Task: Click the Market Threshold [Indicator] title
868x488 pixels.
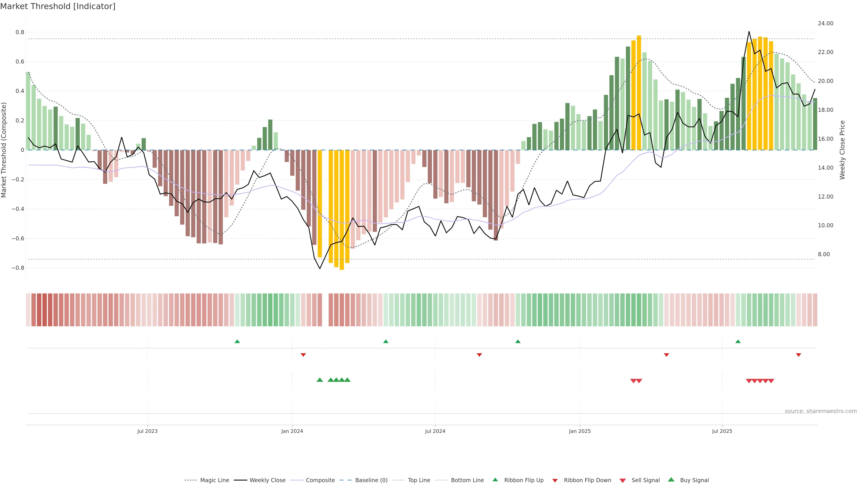Action: click(x=58, y=6)
